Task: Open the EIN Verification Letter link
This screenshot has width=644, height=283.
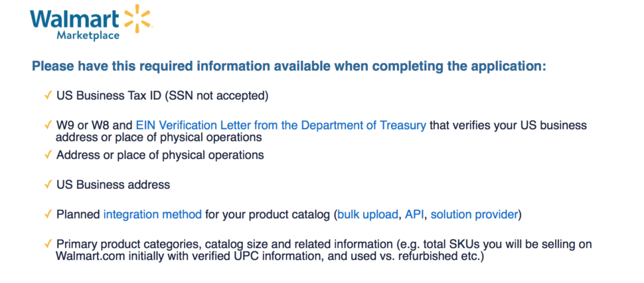Action: coord(281,125)
